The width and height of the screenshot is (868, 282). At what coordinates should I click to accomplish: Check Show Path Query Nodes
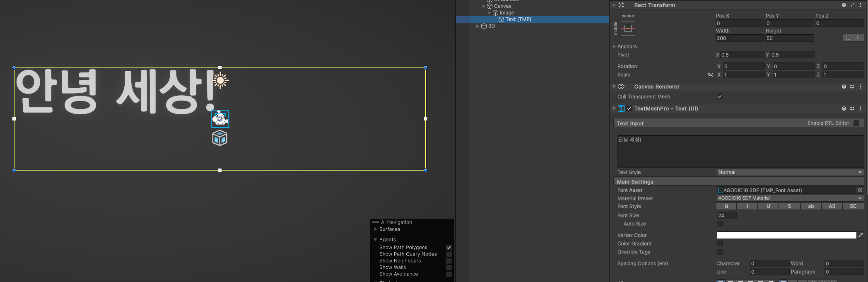(449, 254)
